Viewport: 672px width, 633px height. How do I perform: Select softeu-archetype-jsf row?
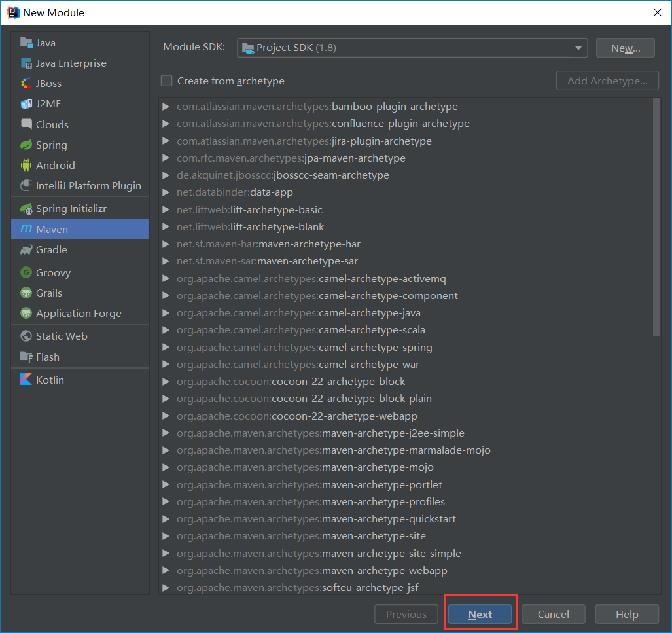pyautogui.click(x=405, y=588)
